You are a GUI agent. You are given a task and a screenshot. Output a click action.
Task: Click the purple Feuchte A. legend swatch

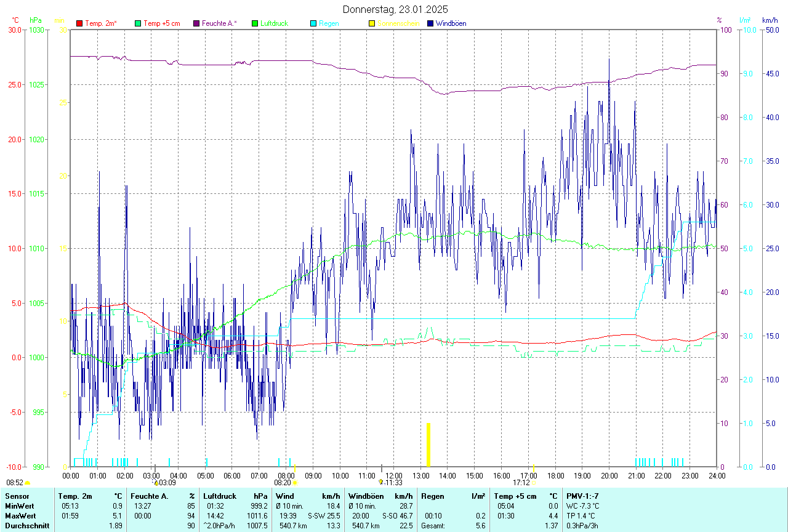(x=196, y=23)
